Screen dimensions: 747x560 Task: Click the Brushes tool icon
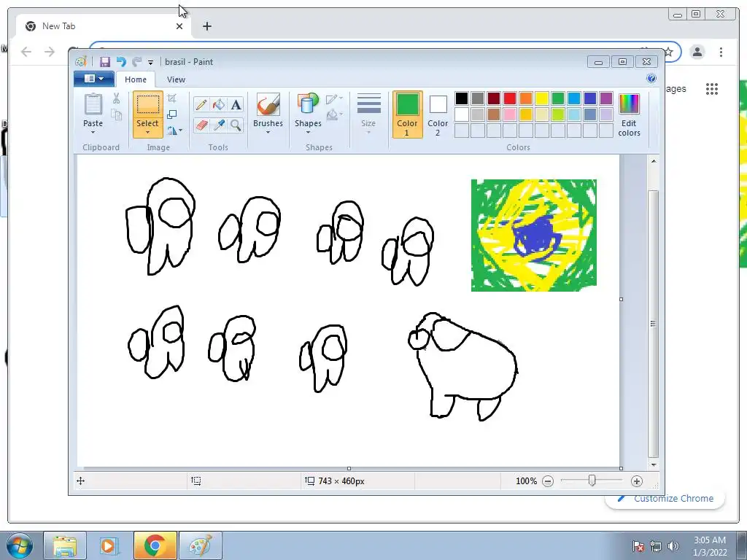pyautogui.click(x=268, y=104)
